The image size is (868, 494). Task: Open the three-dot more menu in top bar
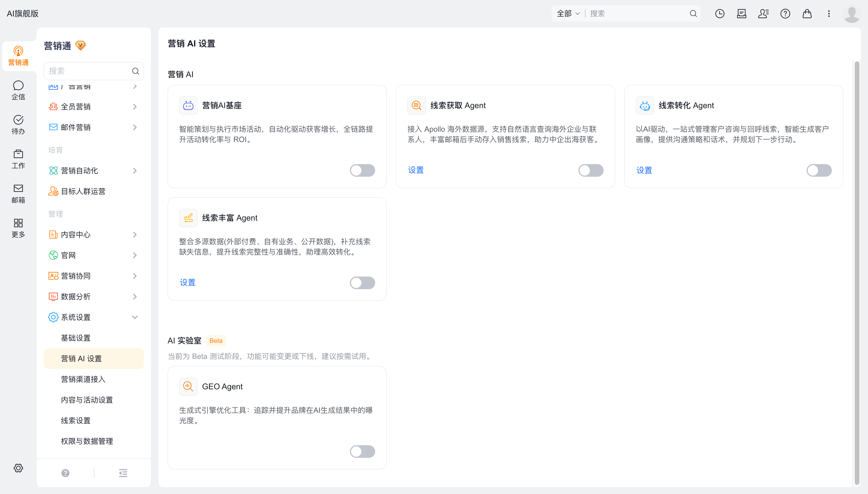pyautogui.click(x=829, y=13)
